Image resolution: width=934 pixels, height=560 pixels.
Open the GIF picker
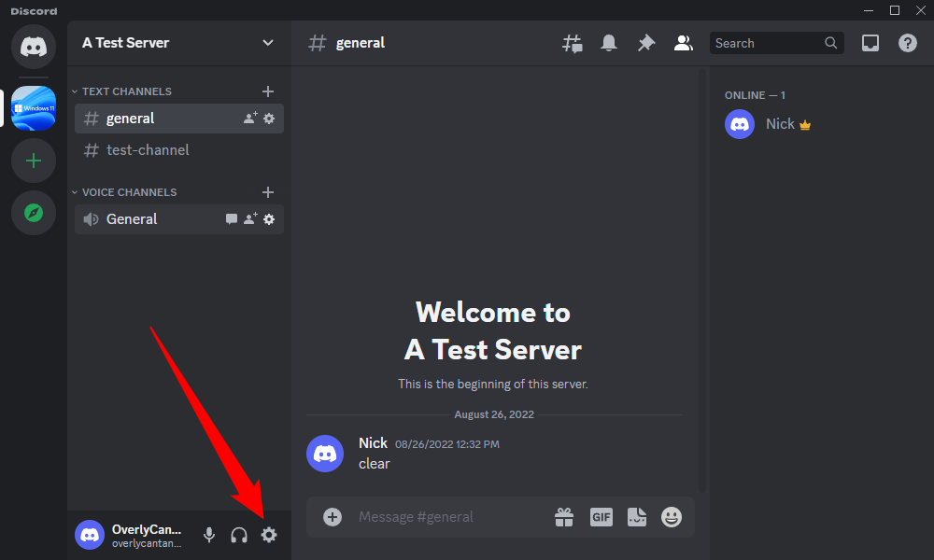[601, 516]
